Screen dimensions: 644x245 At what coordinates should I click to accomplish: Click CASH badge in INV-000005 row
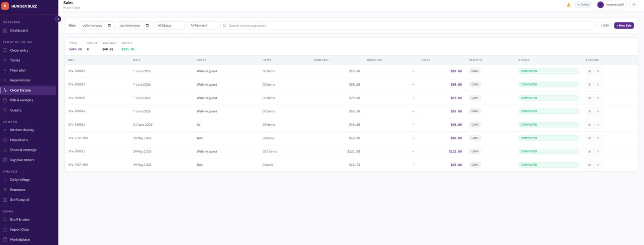click(x=475, y=98)
